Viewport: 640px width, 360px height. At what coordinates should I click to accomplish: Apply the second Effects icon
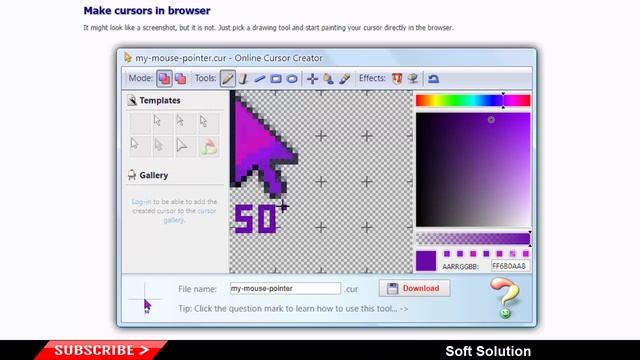point(413,78)
